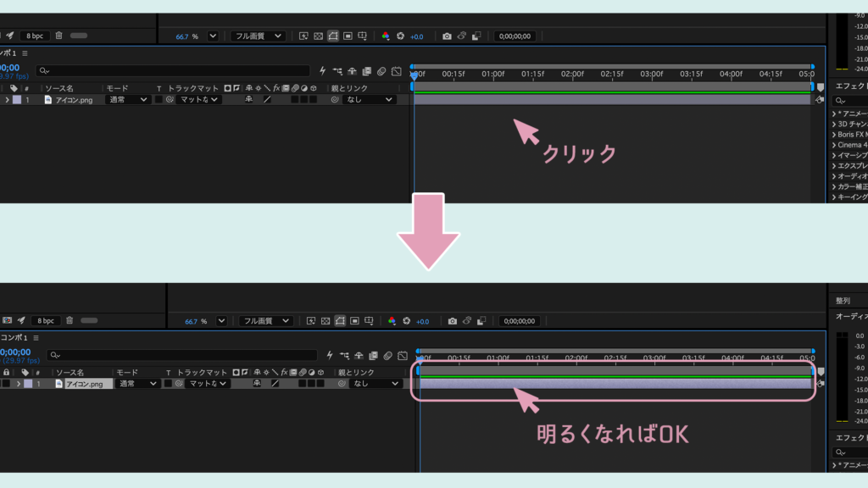Open graph editor icon in upper timeline

coord(397,71)
